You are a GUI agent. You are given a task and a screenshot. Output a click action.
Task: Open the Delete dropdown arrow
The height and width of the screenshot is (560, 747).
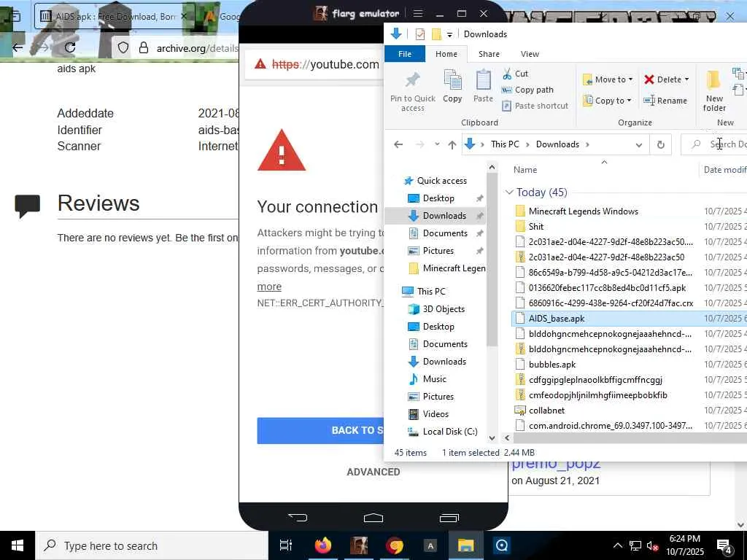[x=686, y=79]
